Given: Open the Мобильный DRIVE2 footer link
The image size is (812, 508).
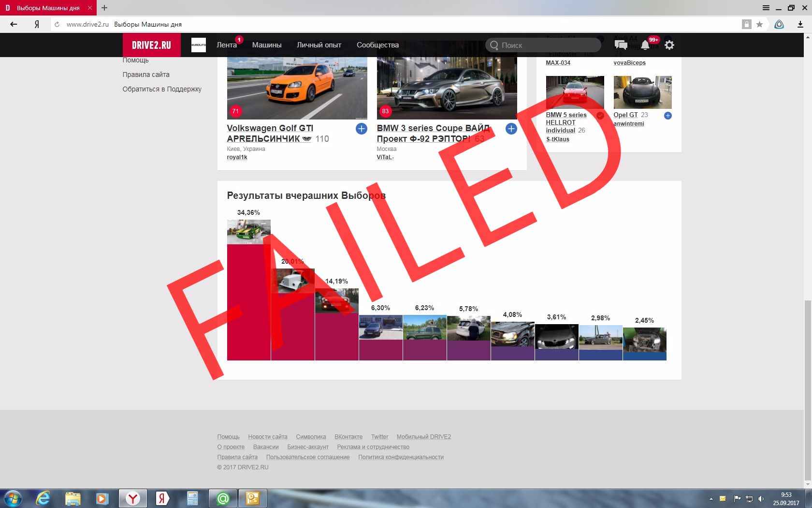Looking at the screenshot, I should (x=424, y=437).
